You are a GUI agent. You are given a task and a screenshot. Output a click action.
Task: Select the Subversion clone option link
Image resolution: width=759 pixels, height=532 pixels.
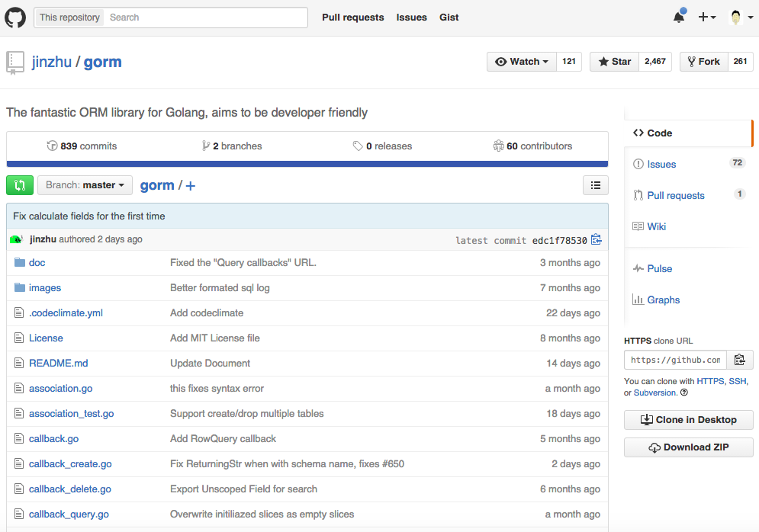(x=655, y=393)
